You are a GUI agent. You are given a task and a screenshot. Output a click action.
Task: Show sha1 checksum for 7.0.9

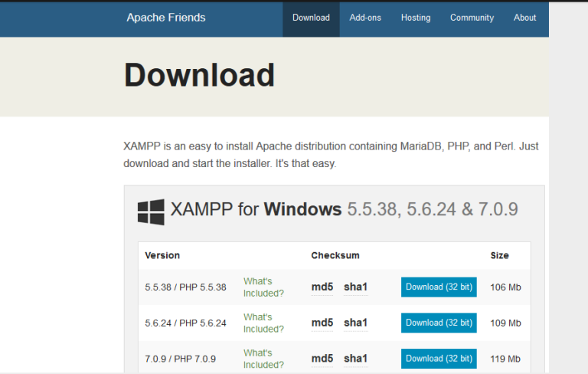click(x=355, y=358)
